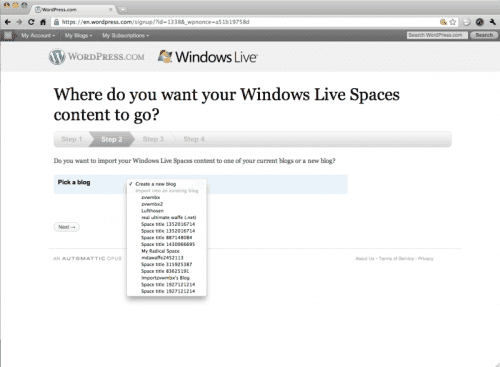Go to Step 1 in the progress bar
500x367 pixels.
[x=71, y=139]
